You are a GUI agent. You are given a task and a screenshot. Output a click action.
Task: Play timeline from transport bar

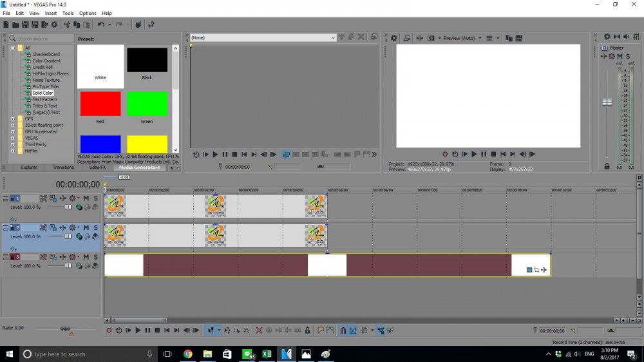coord(138,330)
